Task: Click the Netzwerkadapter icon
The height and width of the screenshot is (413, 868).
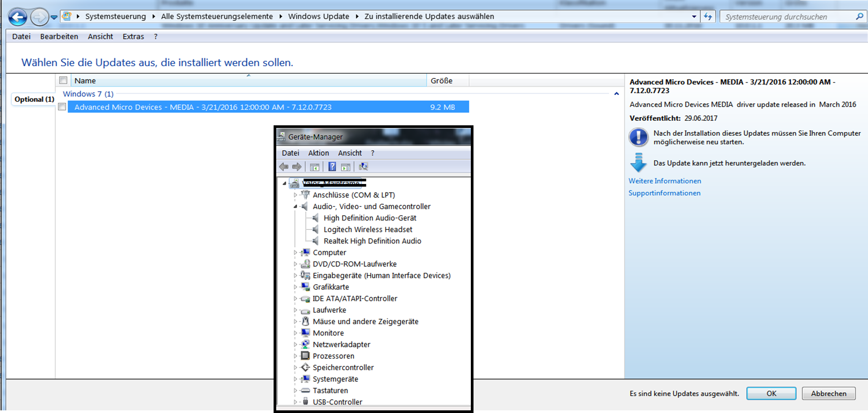Action: pos(305,344)
